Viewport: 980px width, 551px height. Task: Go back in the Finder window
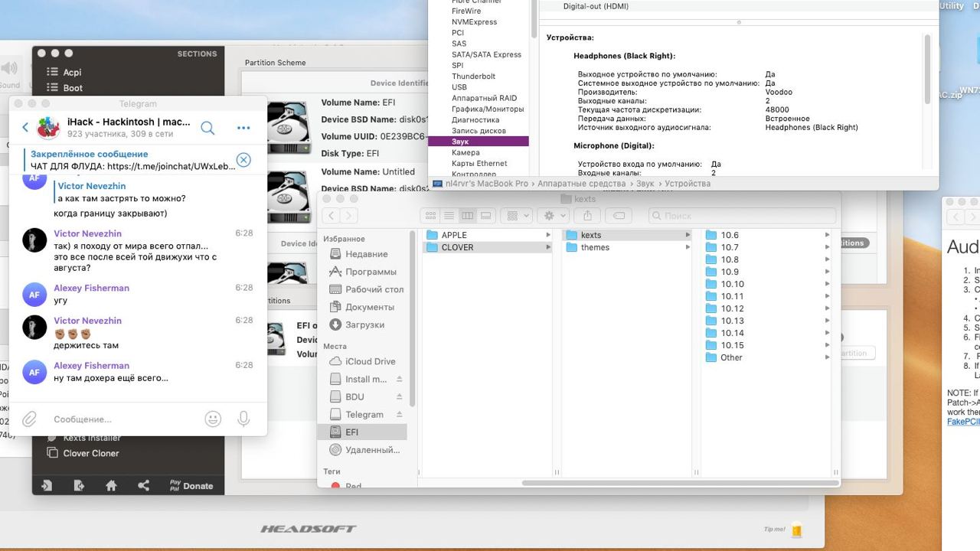coord(332,216)
